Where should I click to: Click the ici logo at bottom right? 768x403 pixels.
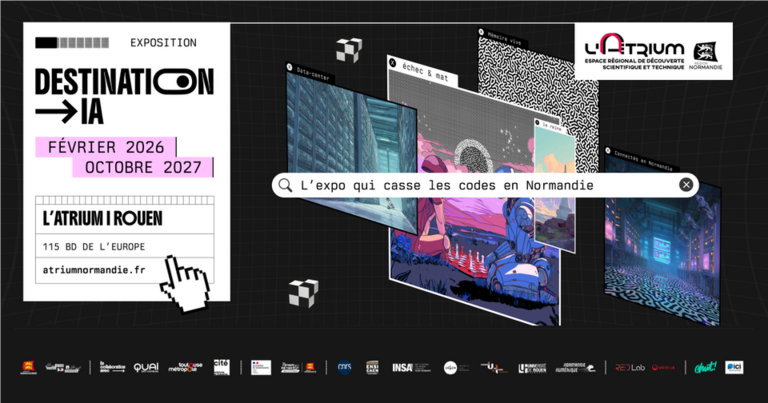click(x=735, y=367)
